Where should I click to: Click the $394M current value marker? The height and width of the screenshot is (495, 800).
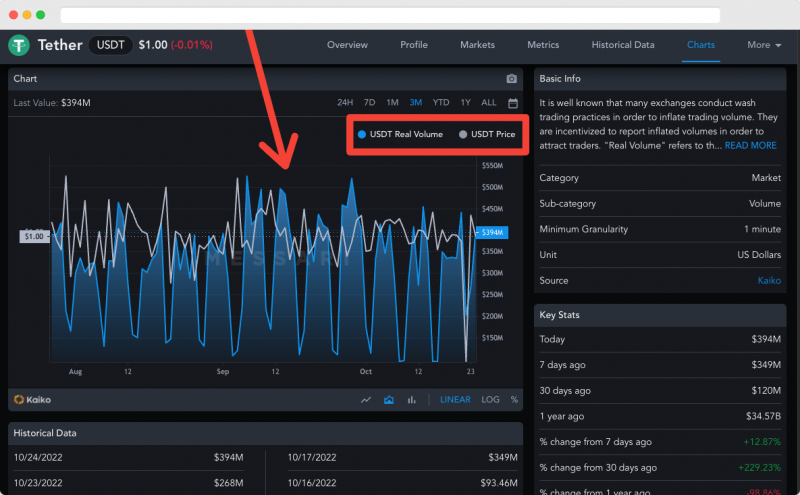(492, 232)
